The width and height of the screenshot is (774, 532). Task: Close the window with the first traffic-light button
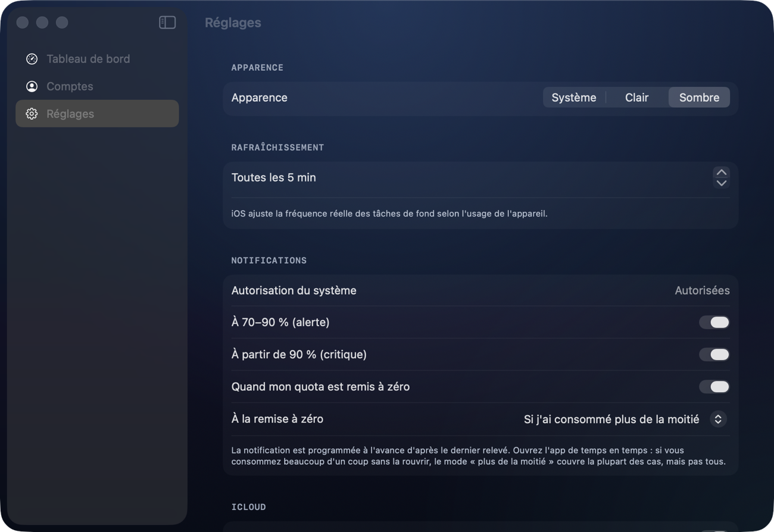pyautogui.click(x=23, y=23)
